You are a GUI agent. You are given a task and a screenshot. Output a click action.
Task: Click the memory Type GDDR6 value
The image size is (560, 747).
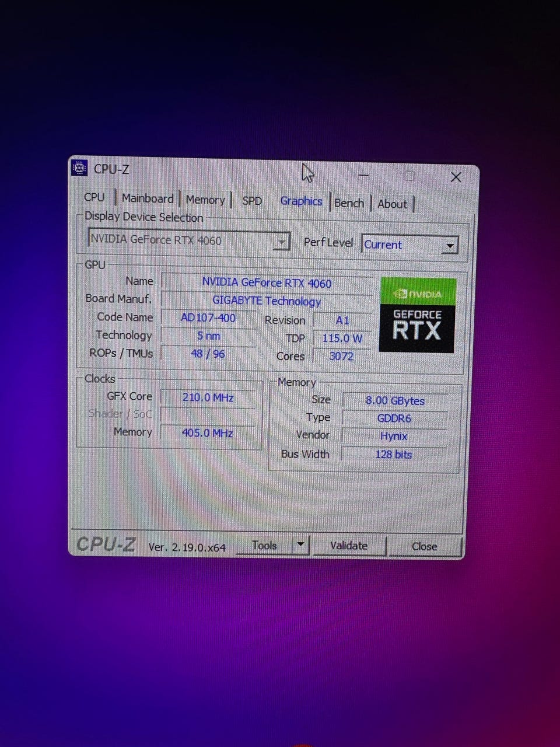(395, 418)
